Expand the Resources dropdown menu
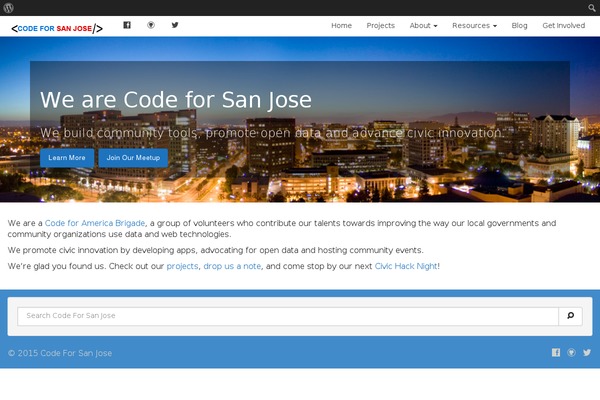This screenshot has height=400, width=600. coord(474,26)
